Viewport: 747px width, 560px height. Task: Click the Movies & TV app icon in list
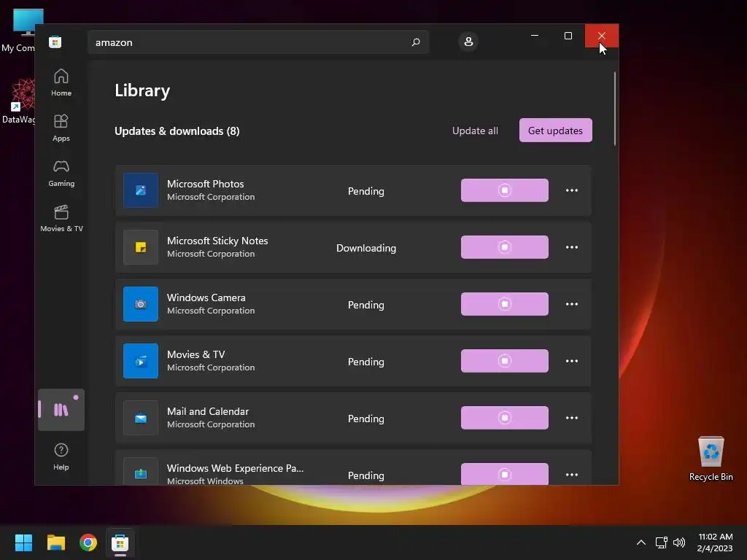click(141, 360)
